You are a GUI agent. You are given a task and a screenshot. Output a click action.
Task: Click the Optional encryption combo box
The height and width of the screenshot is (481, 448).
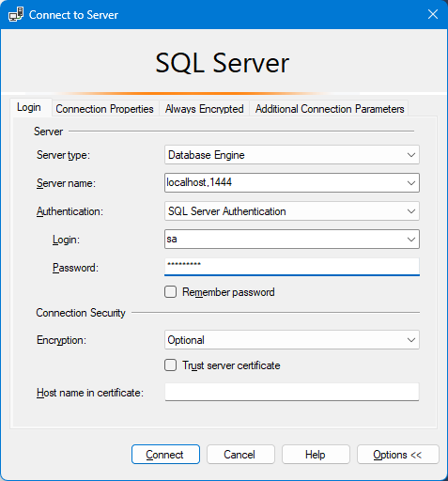tap(292, 340)
